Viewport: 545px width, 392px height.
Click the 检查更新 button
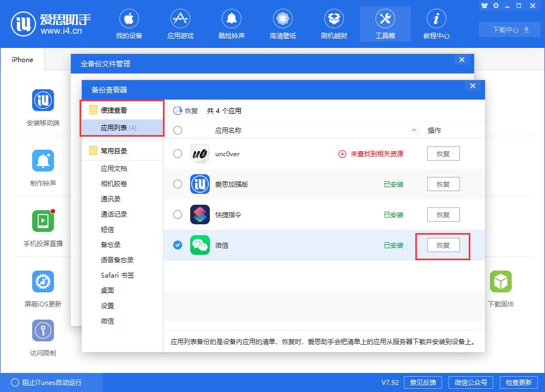coord(518,382)
